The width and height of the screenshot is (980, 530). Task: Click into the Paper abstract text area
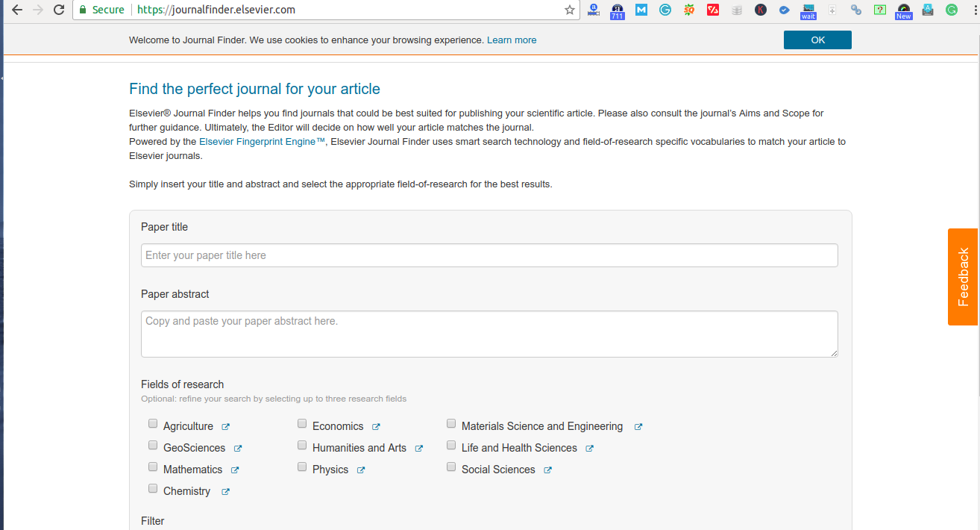489,334
